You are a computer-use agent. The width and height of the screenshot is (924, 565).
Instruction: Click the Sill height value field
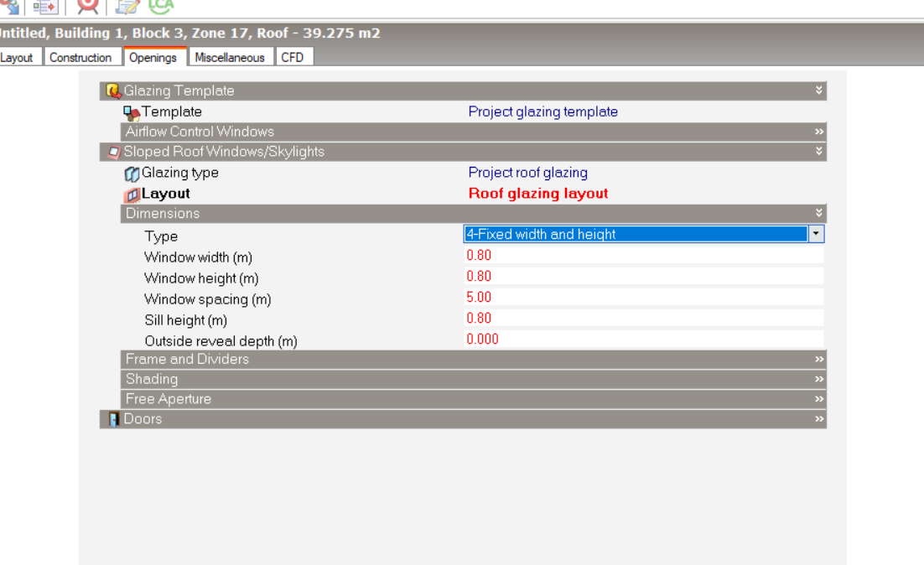643,319
